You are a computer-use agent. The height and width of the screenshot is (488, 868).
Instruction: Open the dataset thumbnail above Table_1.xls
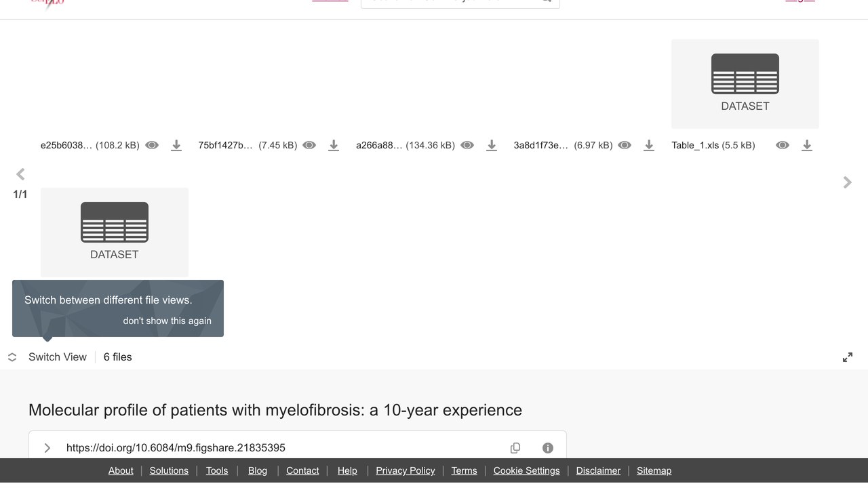(745, 83)
